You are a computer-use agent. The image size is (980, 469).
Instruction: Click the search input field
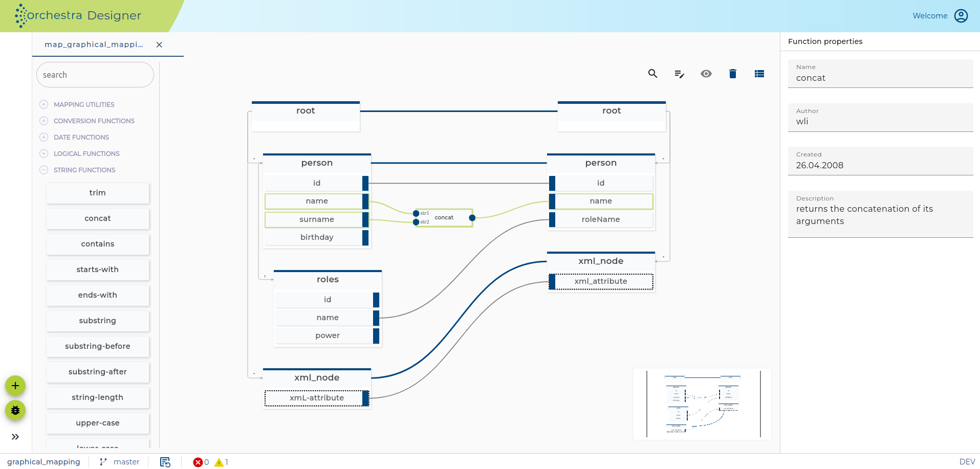pyautogui.click(x=95, y=75)
